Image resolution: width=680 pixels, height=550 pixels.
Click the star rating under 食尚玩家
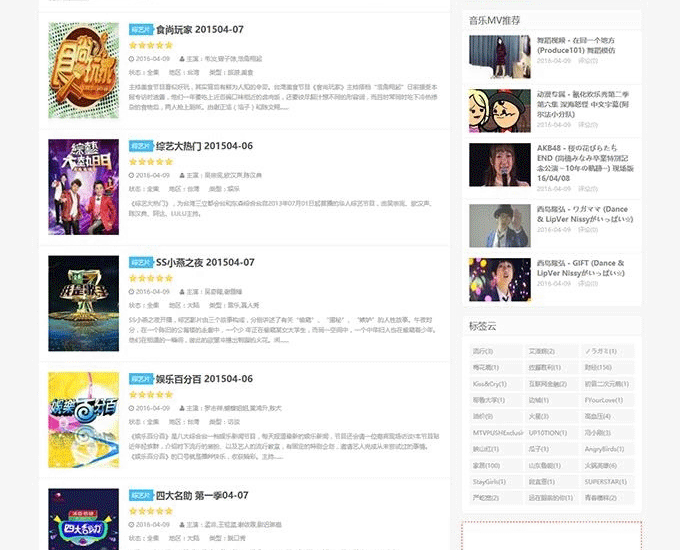pyautogui.click(x=151, y=45)
